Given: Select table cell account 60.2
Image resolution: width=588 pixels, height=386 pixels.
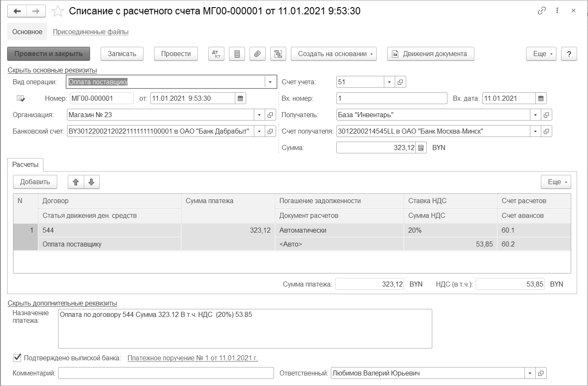Looking at the screenshot, I should pyautogui.click(x=534, y=244).
